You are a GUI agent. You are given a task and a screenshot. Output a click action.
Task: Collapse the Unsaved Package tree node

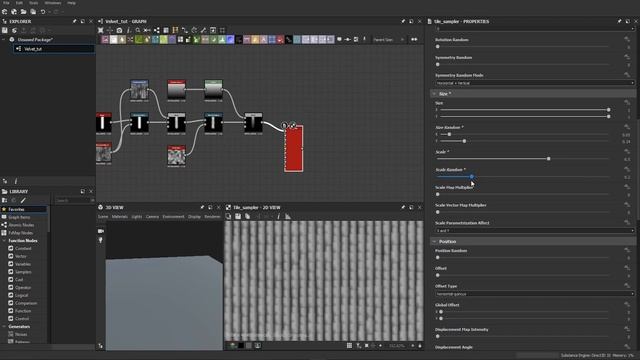[x=4, y=40]
